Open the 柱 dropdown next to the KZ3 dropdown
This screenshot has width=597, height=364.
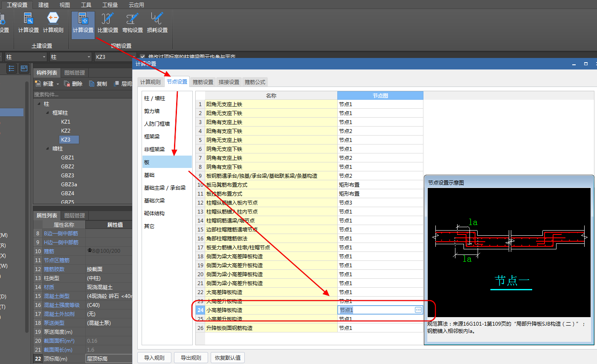point(70,57)
